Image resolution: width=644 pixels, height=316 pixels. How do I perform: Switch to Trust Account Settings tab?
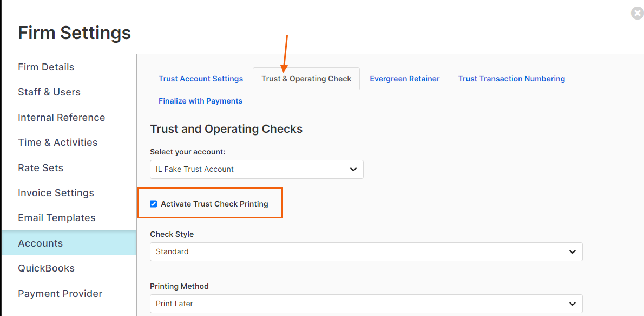(201, 79)
